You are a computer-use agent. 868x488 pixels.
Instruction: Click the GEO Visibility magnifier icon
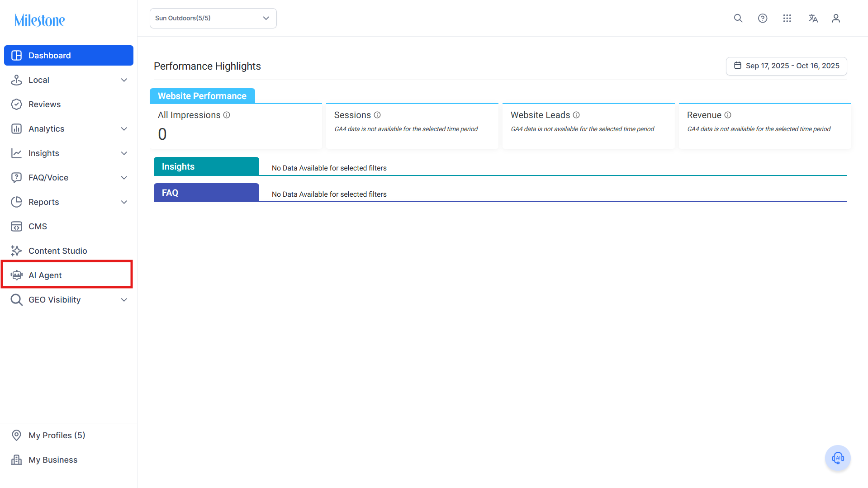click(17, 300)
